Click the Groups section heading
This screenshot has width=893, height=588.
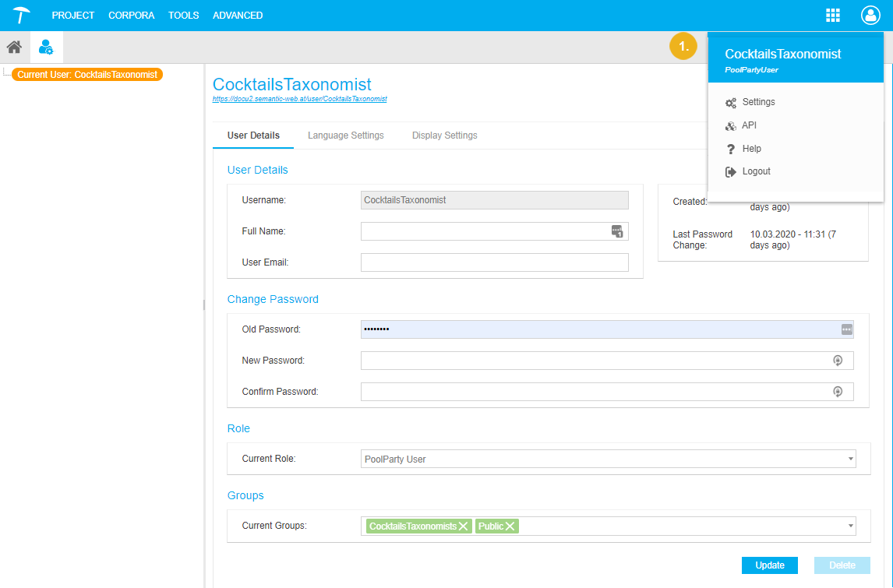pyautogui.click(x=245, y=496)
